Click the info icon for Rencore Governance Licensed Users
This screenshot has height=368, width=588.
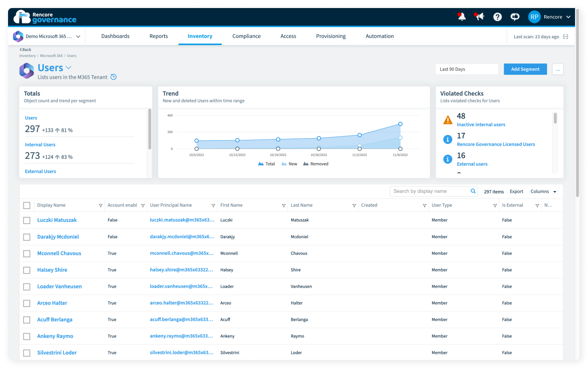pos(448,139)
